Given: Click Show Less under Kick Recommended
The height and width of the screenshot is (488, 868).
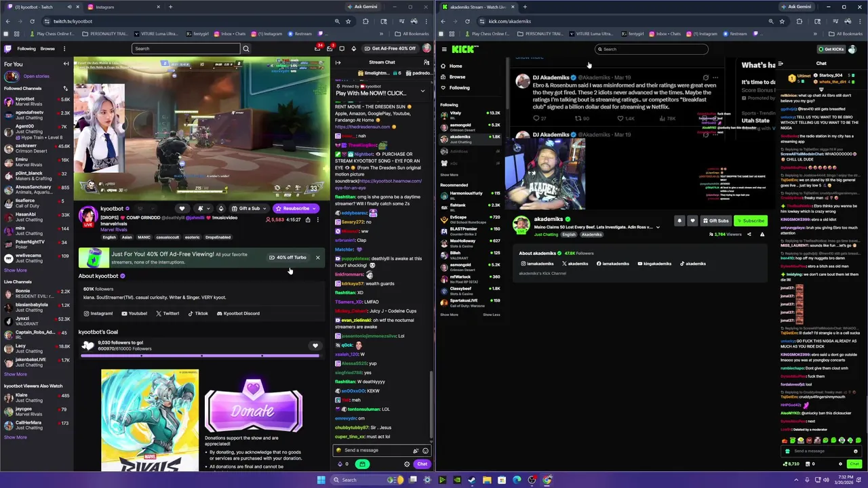Looking at the screenshot, I should [492, 314].
